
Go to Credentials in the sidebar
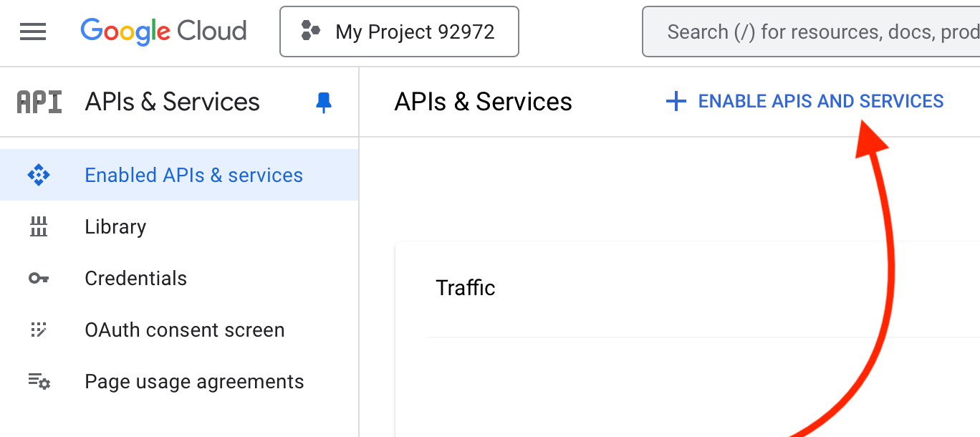tap(135, 278)
